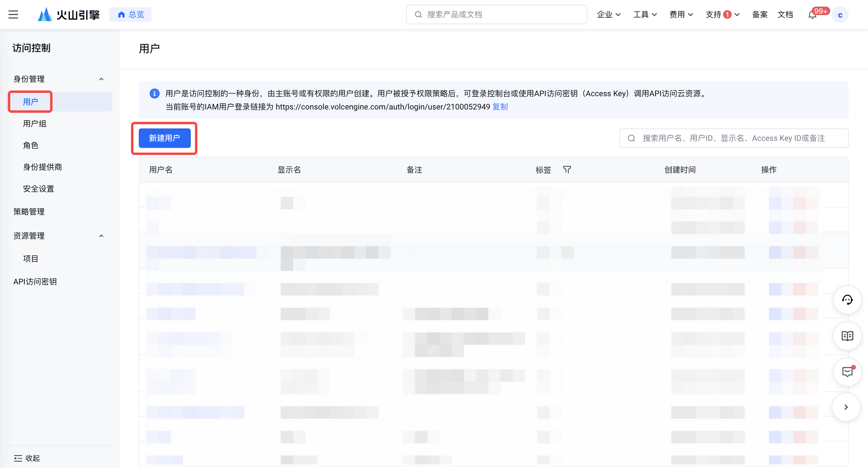Open the documentation book floating icon

pyautogui.click(x=847, y=336)
